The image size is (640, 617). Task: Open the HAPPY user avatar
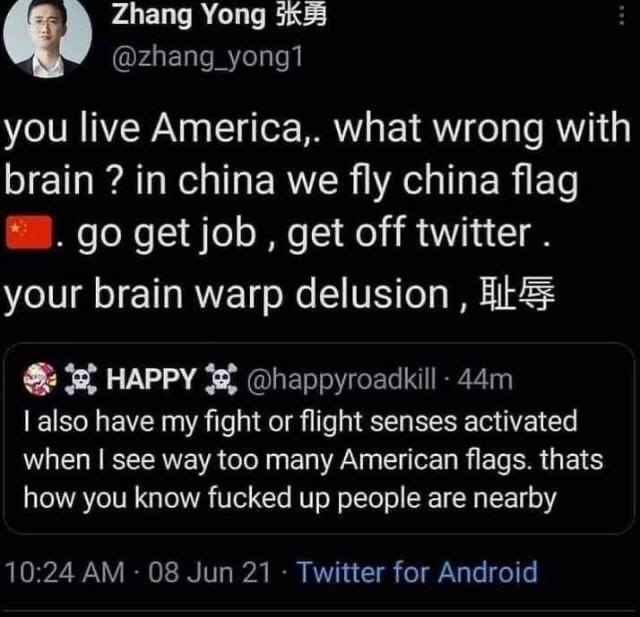tap(40, 379)
